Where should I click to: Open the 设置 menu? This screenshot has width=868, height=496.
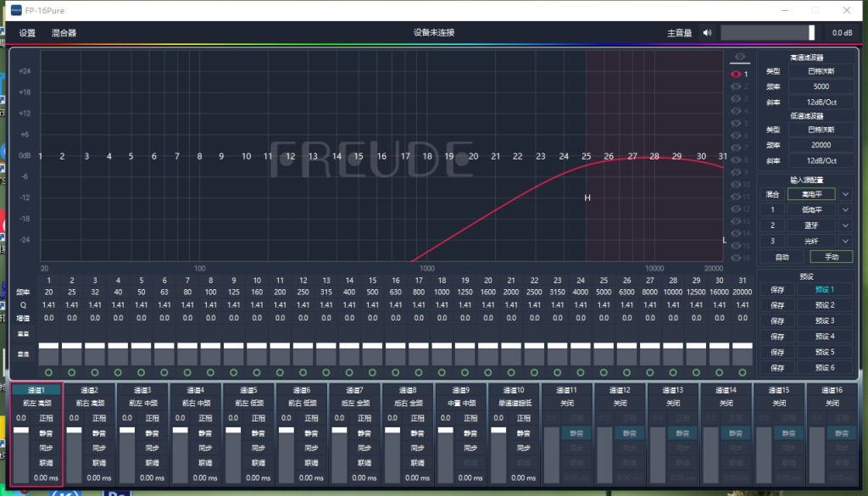pos(27,33)
